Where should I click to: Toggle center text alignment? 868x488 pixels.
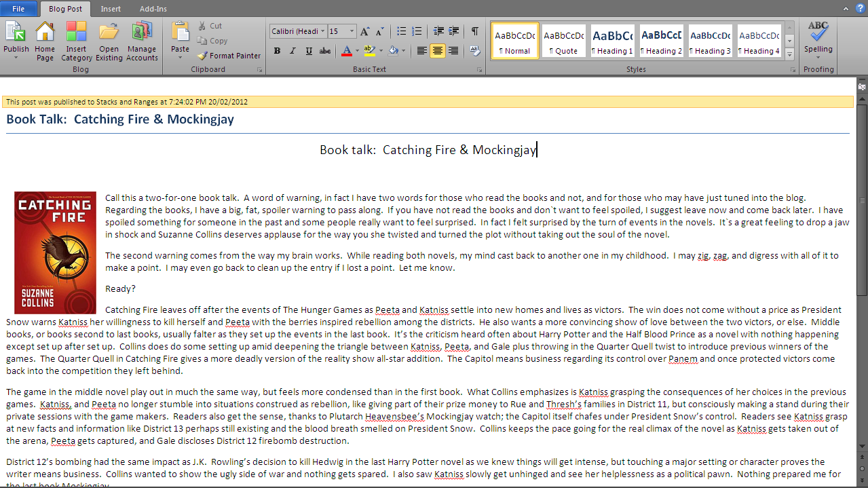(437, 51)
